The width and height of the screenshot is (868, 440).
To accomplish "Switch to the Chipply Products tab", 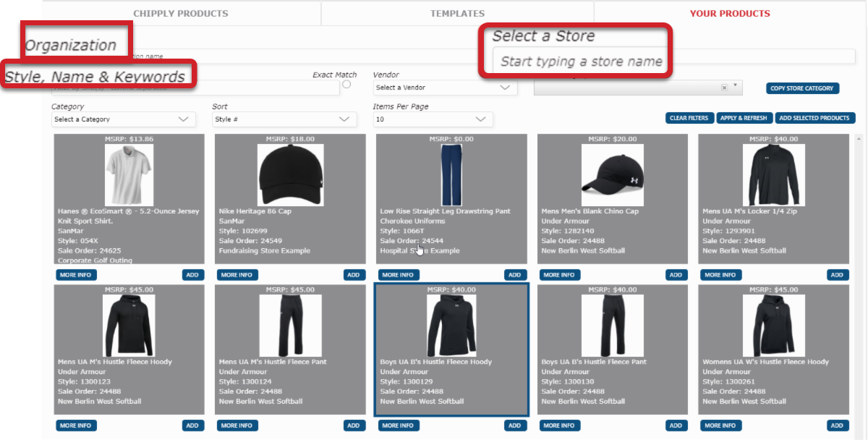I will [181, 13].
